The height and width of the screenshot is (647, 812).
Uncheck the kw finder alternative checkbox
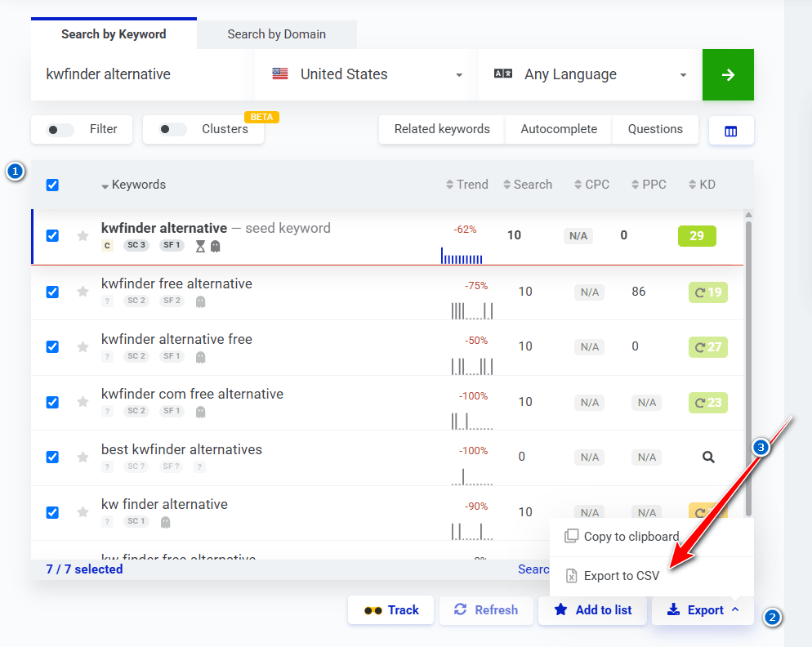(52, 512)
